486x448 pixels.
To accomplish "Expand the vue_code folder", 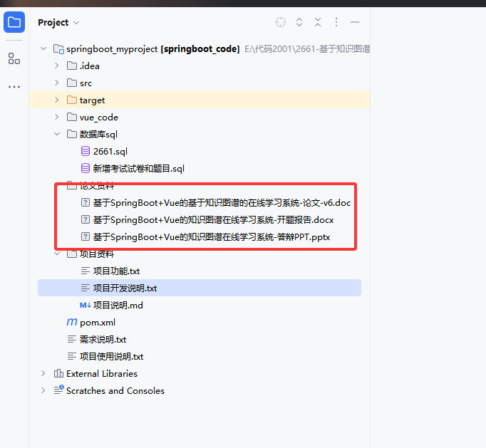I will point(57,117).
